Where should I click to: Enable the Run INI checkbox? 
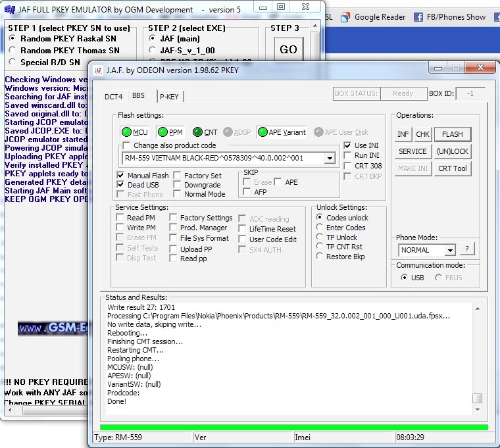[347, 155]
